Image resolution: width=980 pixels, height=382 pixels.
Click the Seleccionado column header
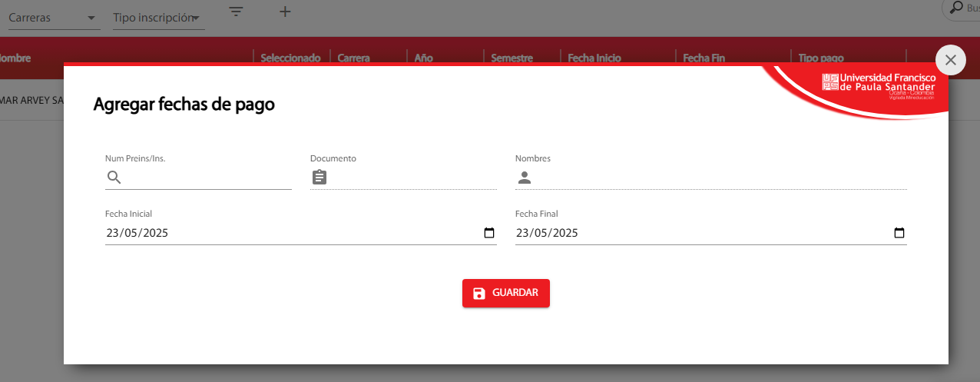[x=290, y=58]
